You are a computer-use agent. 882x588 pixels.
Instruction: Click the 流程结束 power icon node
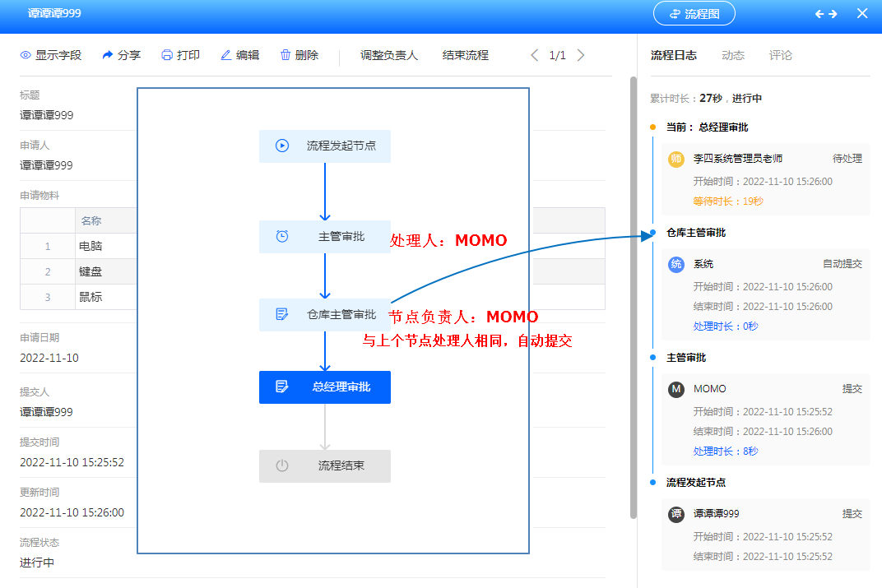tap(325, 465)
